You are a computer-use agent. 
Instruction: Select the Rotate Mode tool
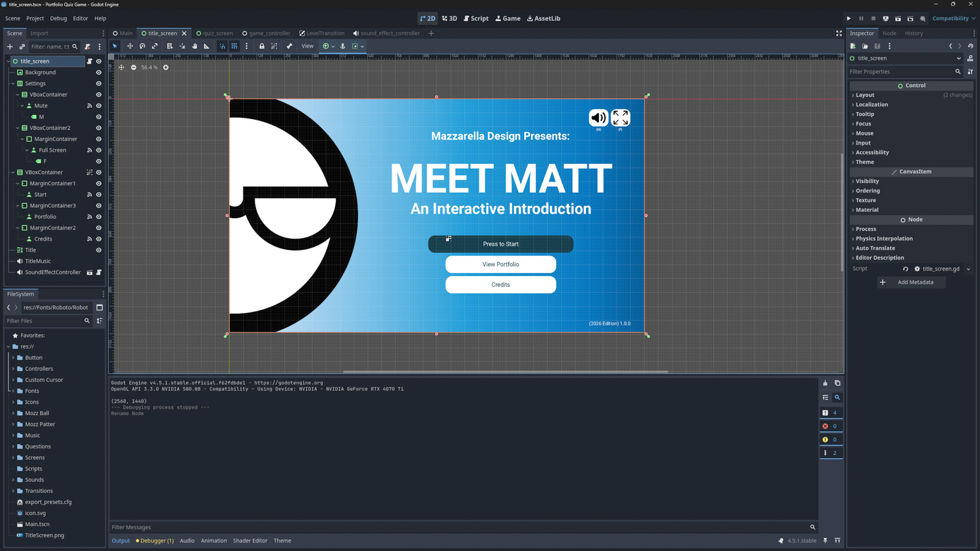click(x=142, y=46)
